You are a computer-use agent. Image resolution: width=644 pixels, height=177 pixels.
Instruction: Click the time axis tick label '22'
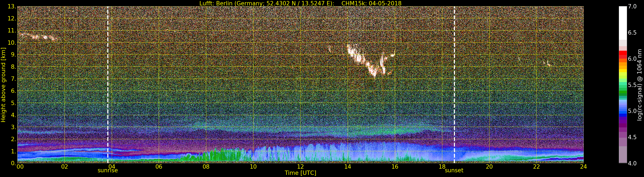536,167
